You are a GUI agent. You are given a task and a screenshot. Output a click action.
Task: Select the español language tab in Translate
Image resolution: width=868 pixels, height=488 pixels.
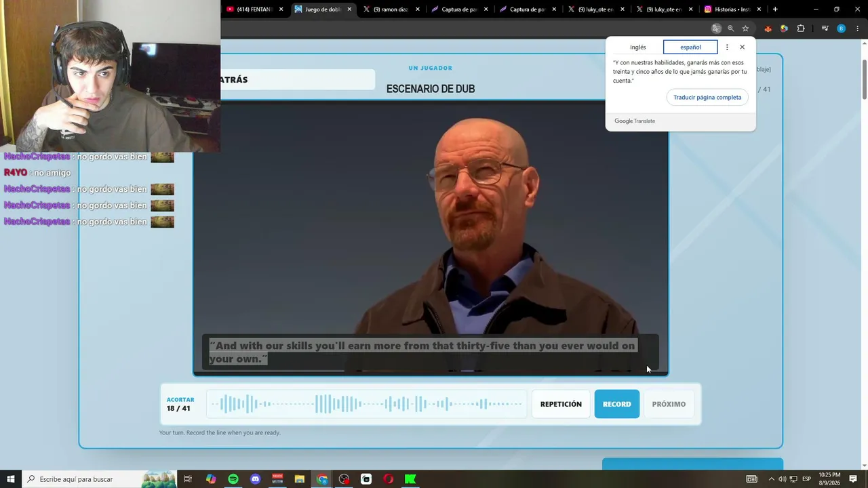point(690,47)
